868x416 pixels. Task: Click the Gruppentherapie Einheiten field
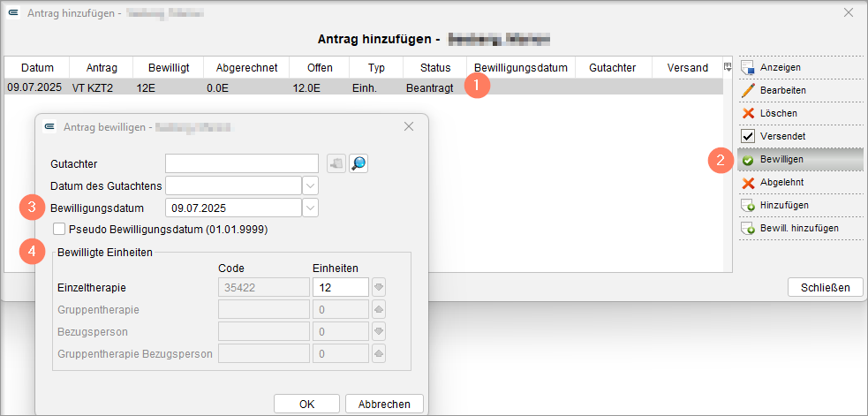point(341,310)
